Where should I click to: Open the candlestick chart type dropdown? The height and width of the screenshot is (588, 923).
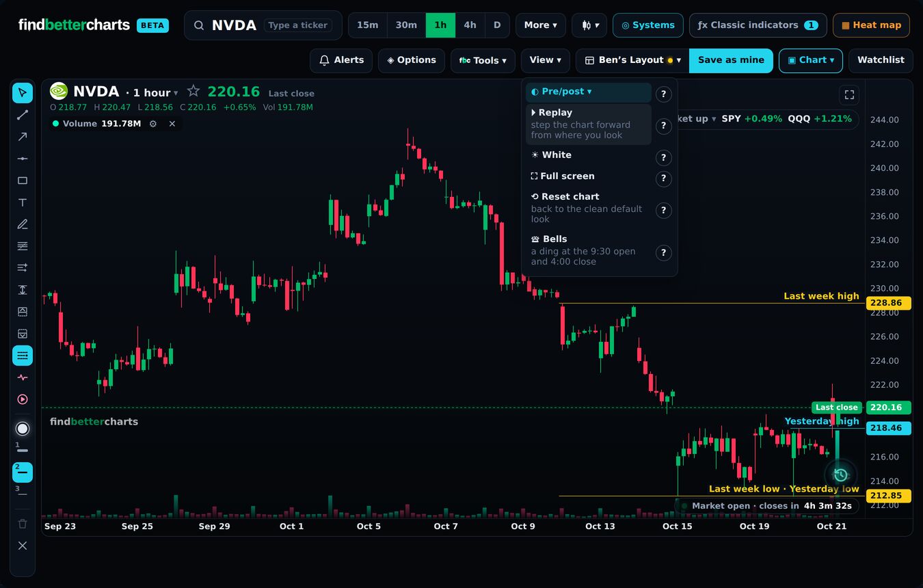click(x=589, y=25)
